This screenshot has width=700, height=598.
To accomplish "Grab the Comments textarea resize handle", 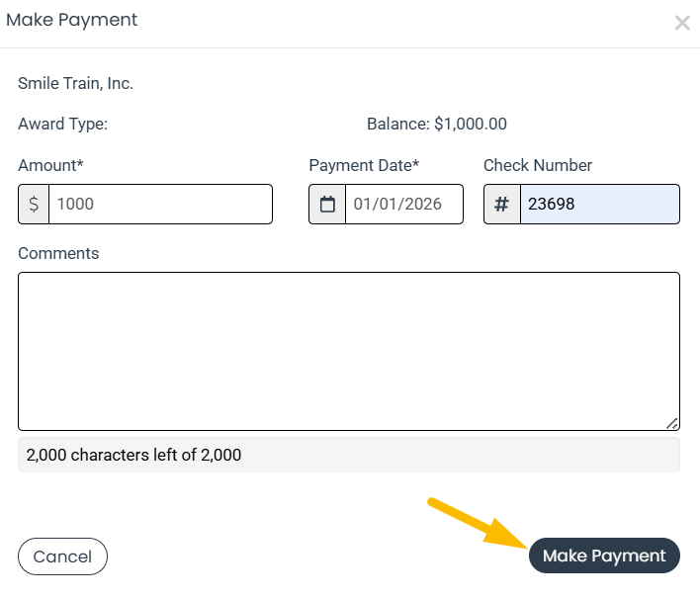I will pos(672,423).
